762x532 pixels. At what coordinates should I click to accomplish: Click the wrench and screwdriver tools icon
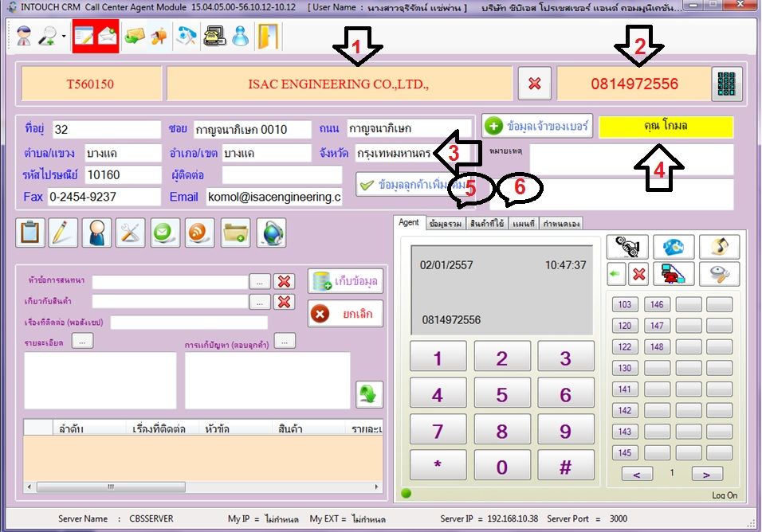click(x=131, y=232)
